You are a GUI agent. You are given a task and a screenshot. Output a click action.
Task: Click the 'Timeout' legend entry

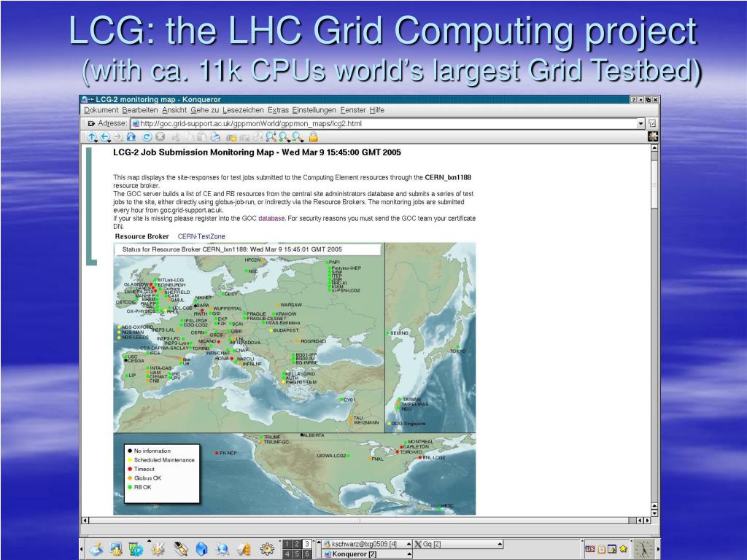141,469
